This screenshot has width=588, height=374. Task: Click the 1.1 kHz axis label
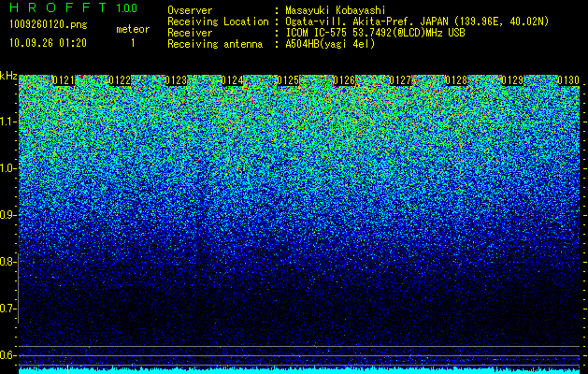pyautogui.click(x=7, y=122)
